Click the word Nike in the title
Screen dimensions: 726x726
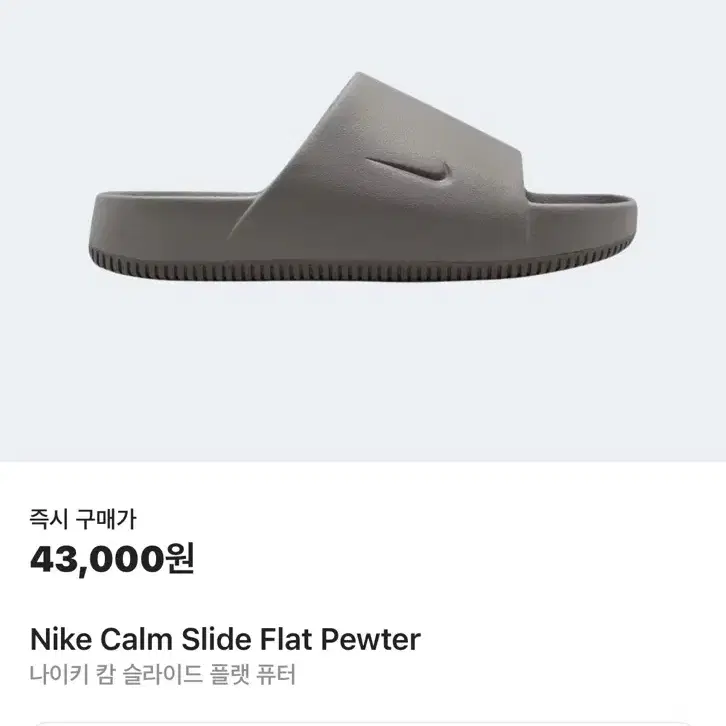61,639
